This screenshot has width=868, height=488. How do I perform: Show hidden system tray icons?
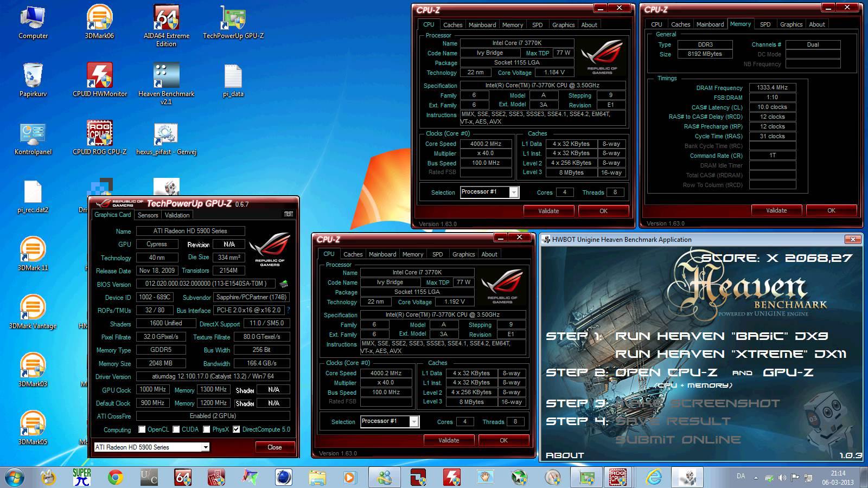point(756,478)
